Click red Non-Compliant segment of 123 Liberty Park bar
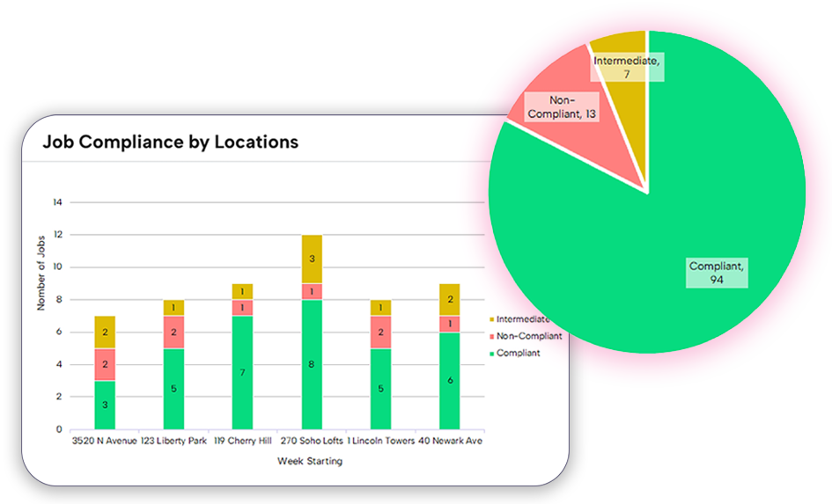 click(173, 332)
